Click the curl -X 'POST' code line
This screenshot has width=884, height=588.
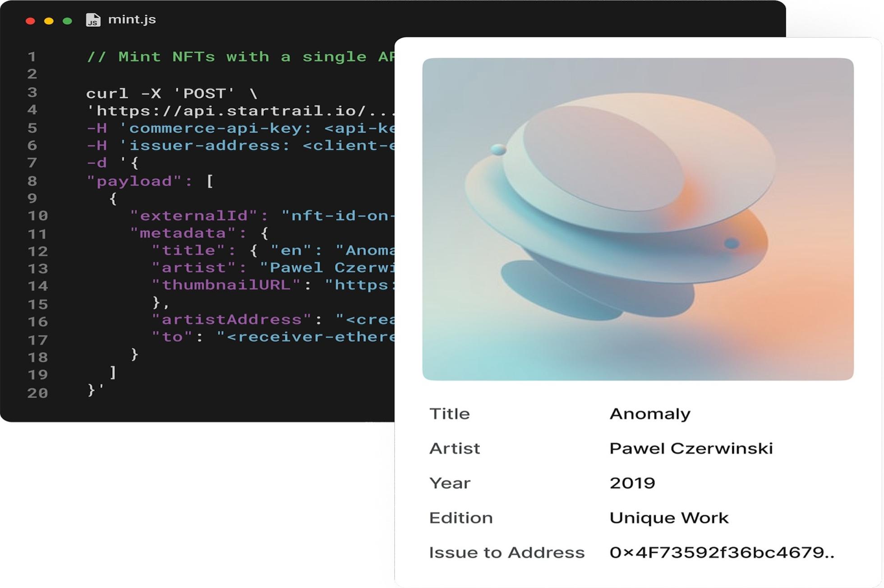click(171, 93)
